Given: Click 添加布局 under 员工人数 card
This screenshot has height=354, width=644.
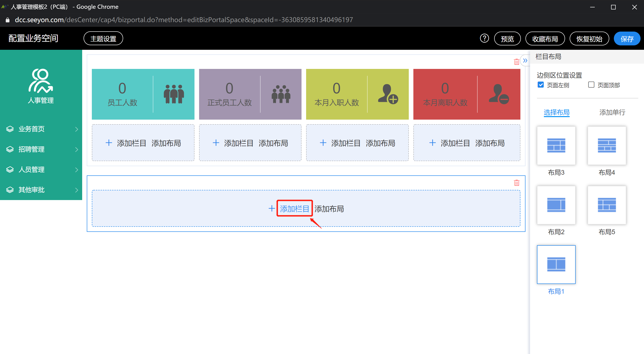Looking at the screenshot, I should [x=166, y=143].
